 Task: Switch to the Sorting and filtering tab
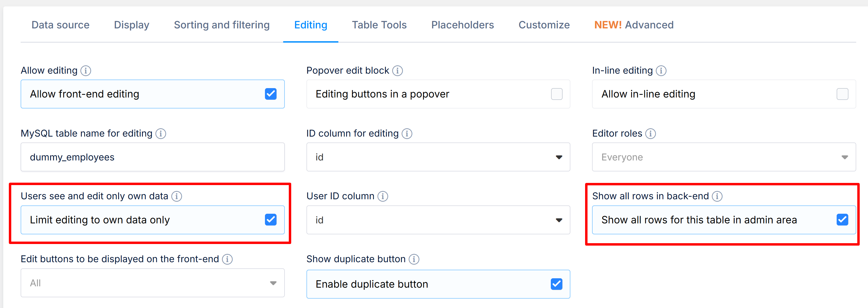(221, 25)
